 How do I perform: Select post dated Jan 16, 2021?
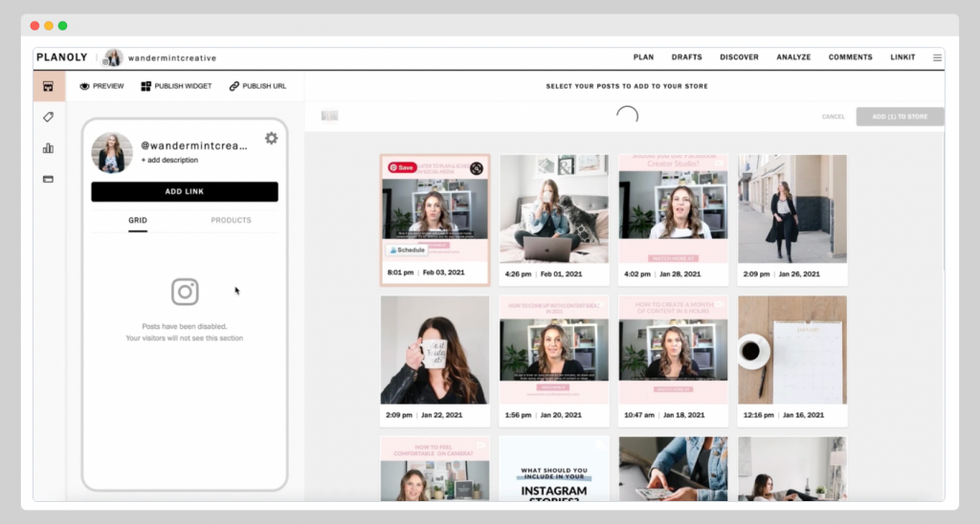[792, 361]
